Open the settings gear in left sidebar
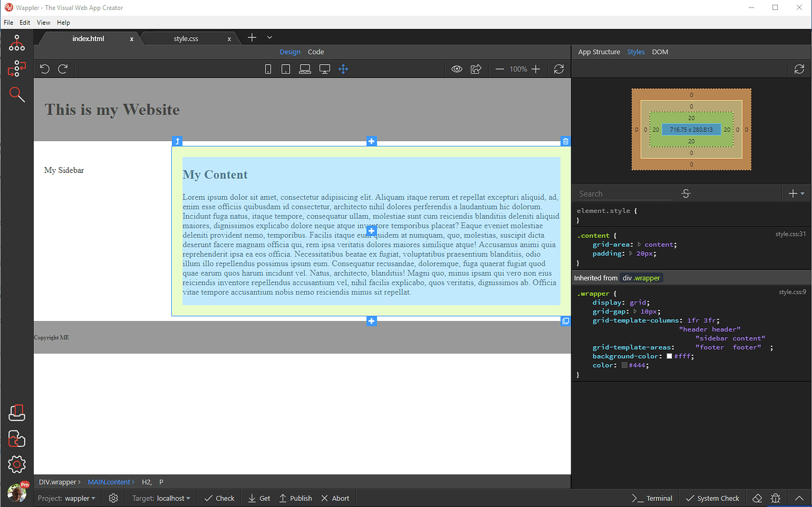Image resolution: width=812 pixels, height=507 pixels. 16,464
